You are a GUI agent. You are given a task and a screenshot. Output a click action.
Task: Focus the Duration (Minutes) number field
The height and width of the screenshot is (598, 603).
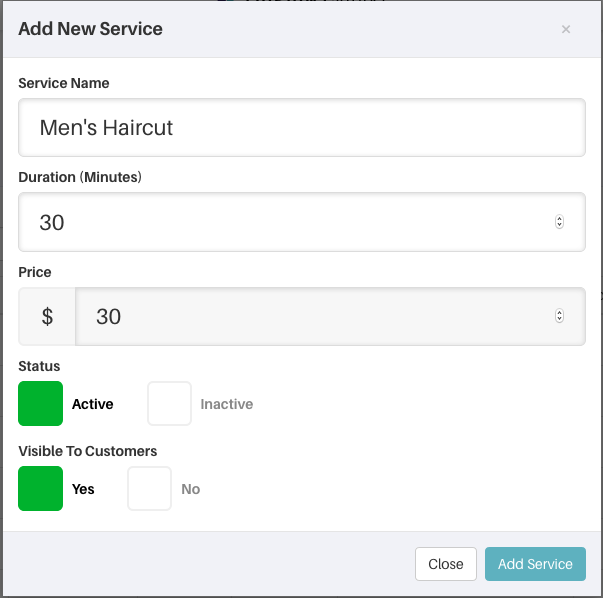[302, 222]
